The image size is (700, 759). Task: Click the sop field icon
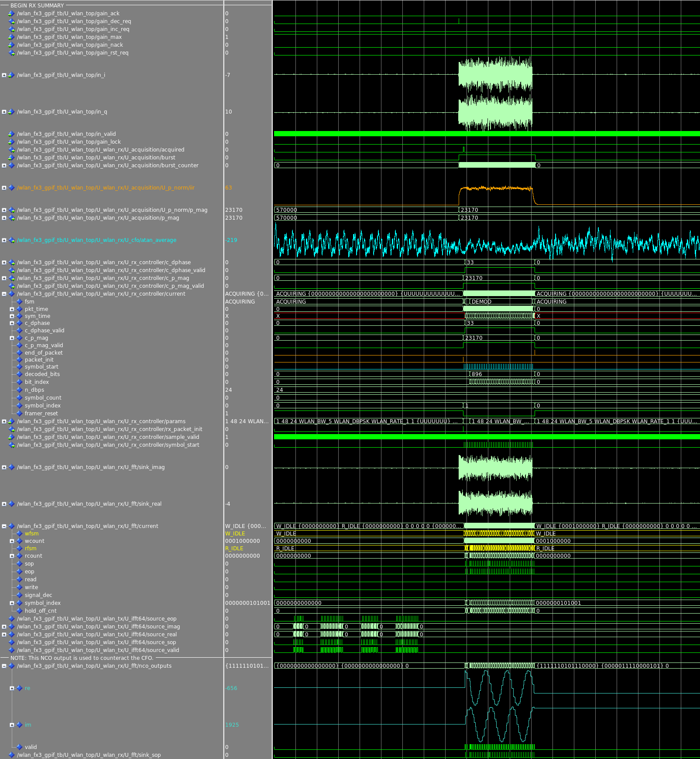click(19, 564)
